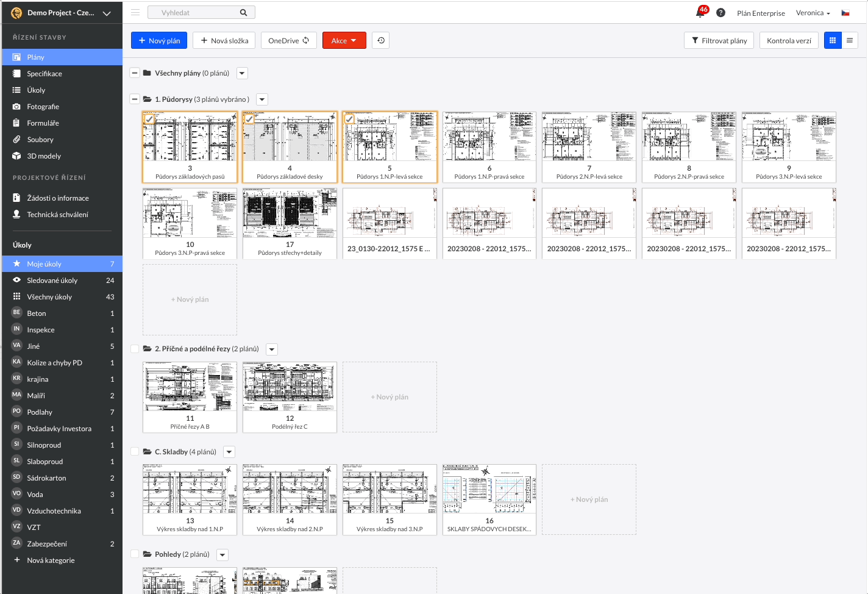Open dropdown arrow next to 1. Půdorysy
The image size is (868, 594).
(262, 99)
